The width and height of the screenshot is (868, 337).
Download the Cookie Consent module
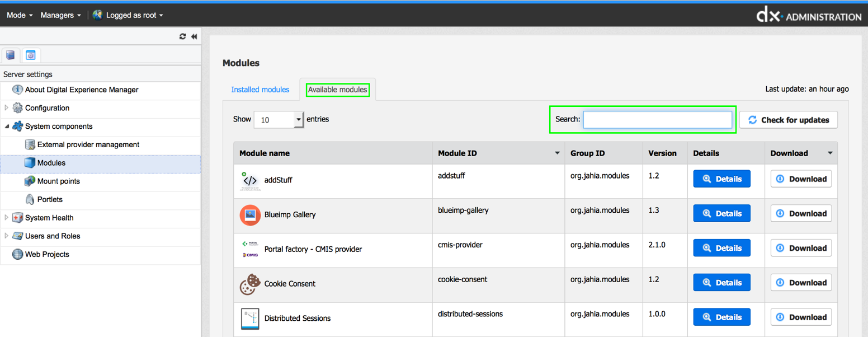tap(801, 283)
